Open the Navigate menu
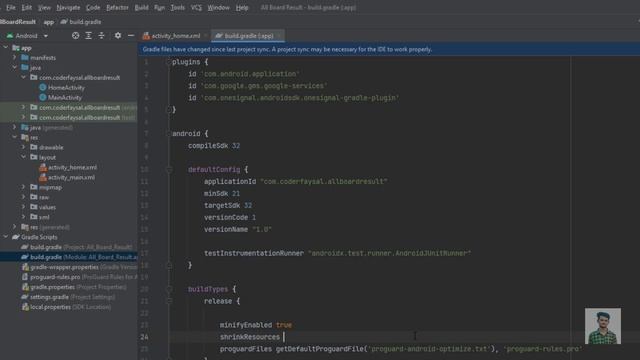Viewport: 640px width, 360px height. pos(68,8)
